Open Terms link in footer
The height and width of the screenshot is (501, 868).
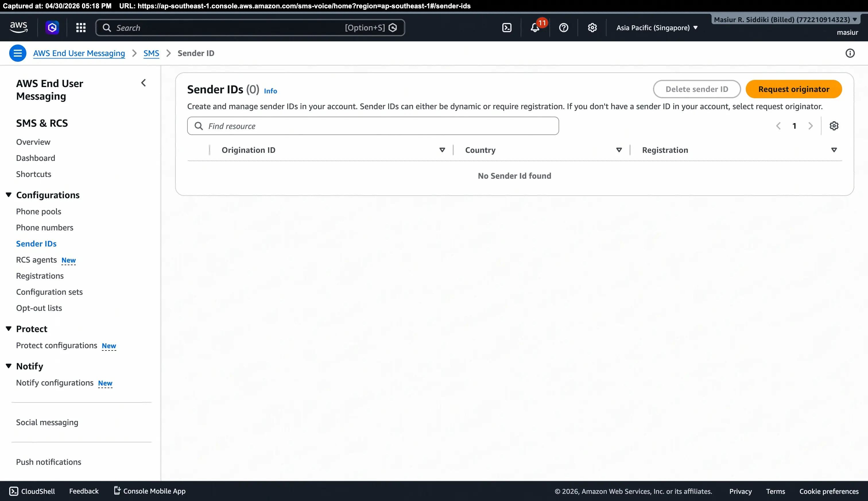[776, 491]
